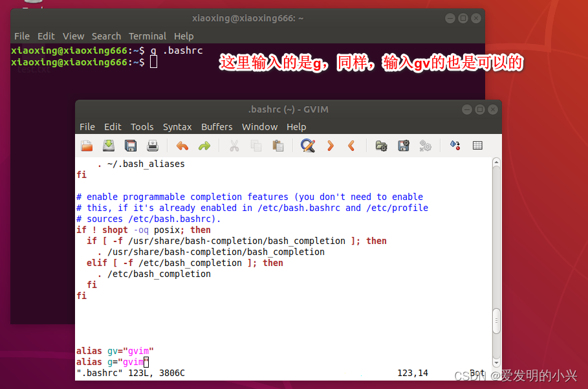Click the Find Next arrow icon
Screen dimensions: 588x389
(x=330, y=146)
